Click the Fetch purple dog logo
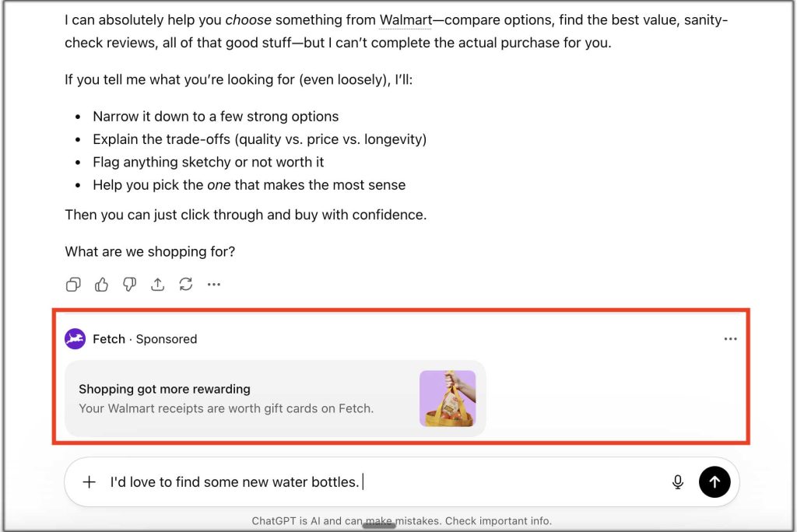 point(75,339)
